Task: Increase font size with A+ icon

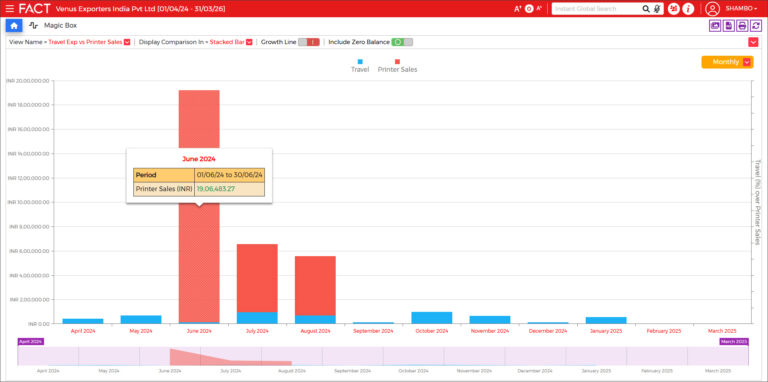Action: pyautogui.click(x=518, y=9)
